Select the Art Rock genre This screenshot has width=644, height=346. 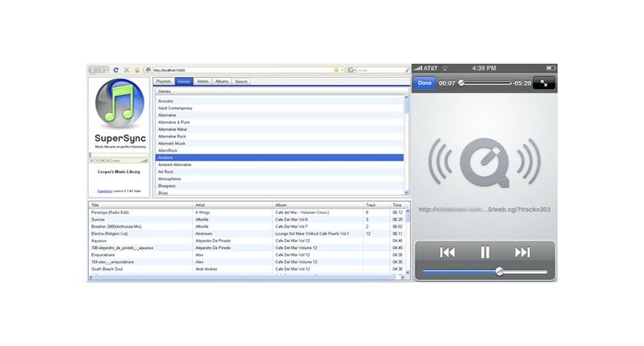[280, 171]
